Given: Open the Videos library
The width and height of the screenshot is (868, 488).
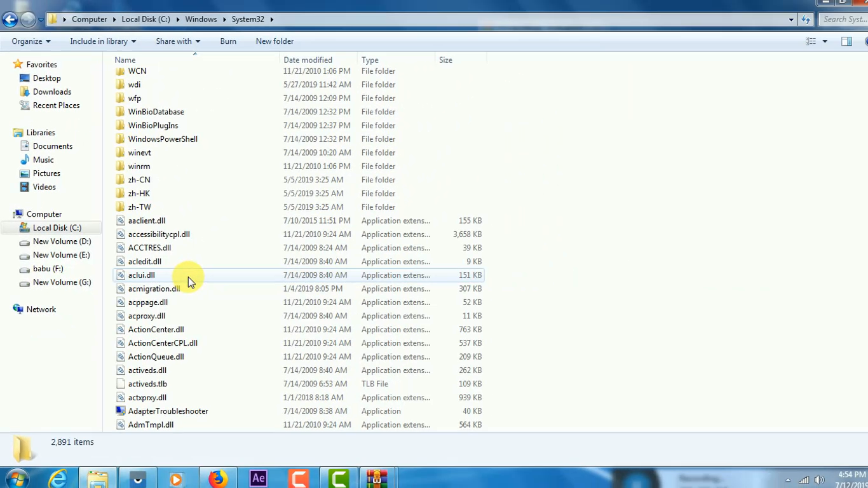Looking at the screenshot, I should (x=44, y=187).
